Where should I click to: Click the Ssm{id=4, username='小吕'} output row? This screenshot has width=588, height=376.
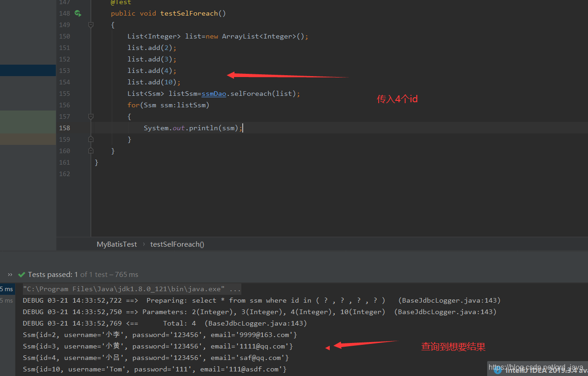(x=156, y=358)
